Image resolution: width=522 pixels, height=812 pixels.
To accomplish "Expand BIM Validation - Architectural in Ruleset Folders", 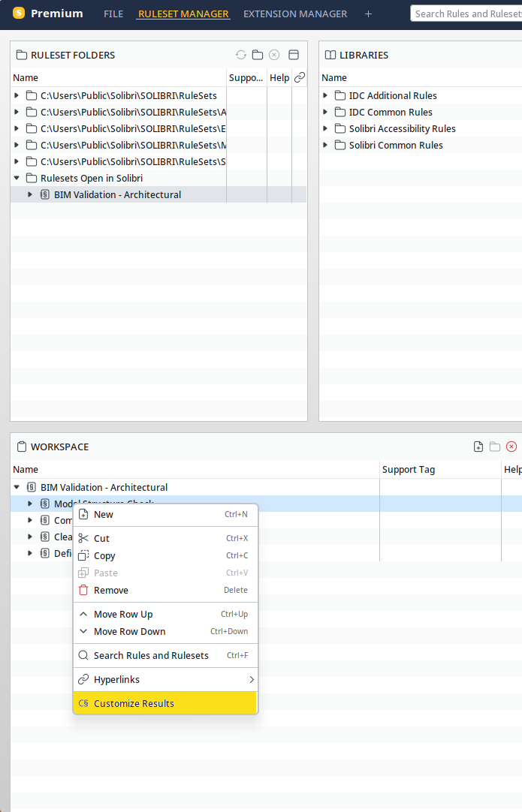I will (x=30, y=194).
